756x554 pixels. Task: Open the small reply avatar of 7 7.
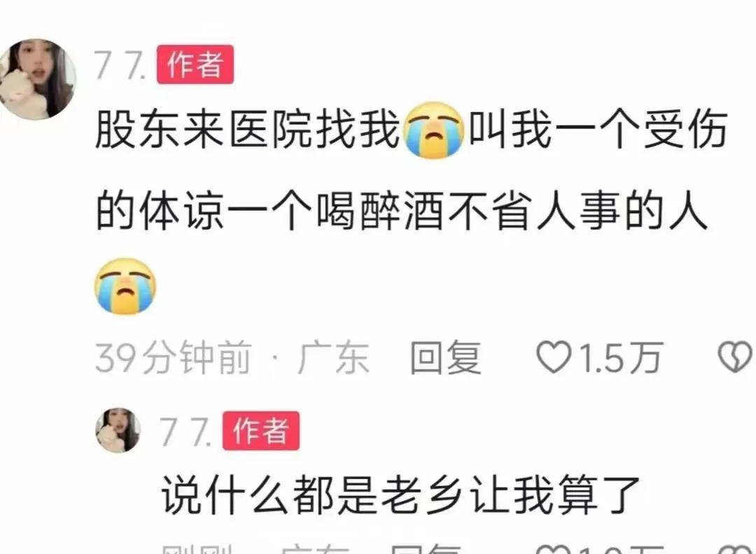coord(118,429)
